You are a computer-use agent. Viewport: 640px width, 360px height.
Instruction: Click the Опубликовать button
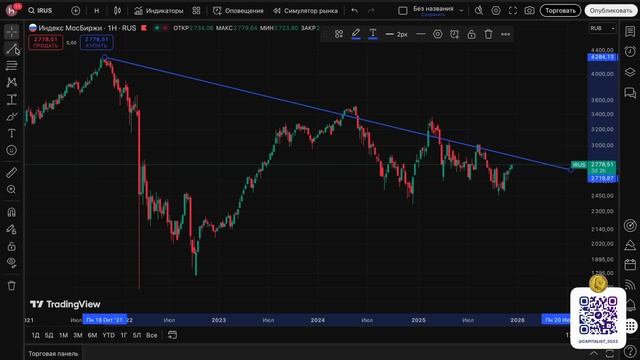point(611,11)
